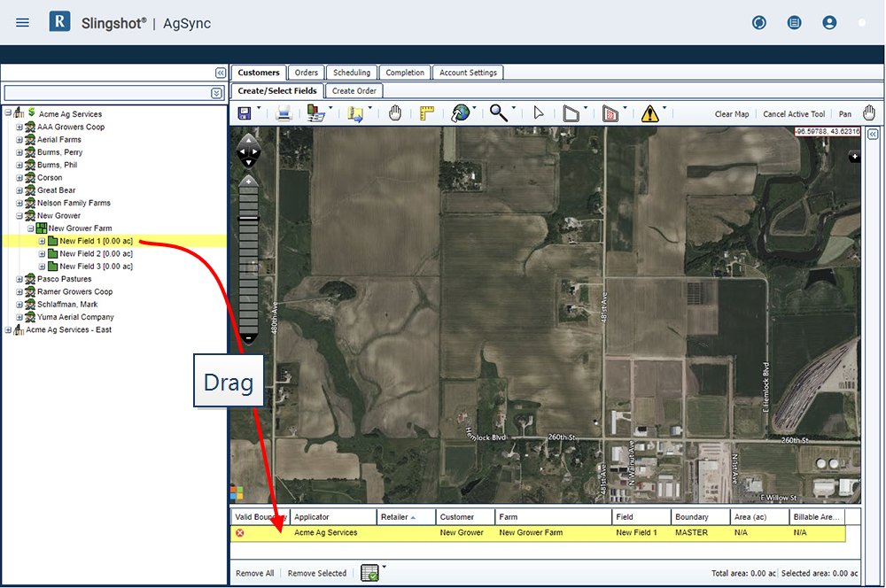The image size is (886, 588).
Task: Switch to the Orders tab
Action: (x=307, y=73)
